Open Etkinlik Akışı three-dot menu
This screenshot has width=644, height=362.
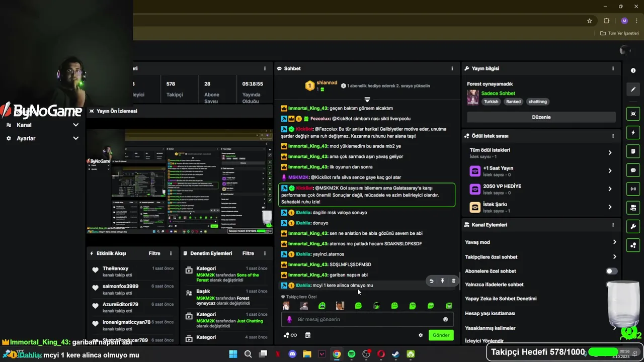tap(171, 253)
